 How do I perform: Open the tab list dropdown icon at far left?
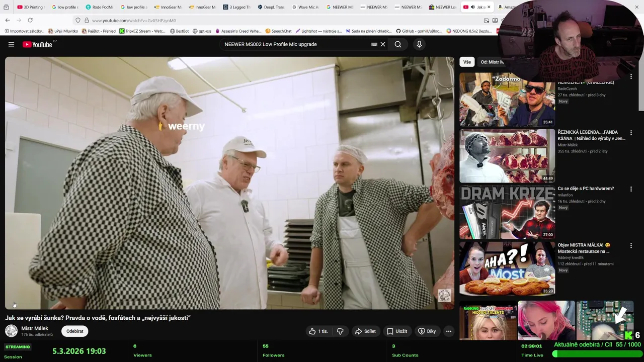point(6,7)
